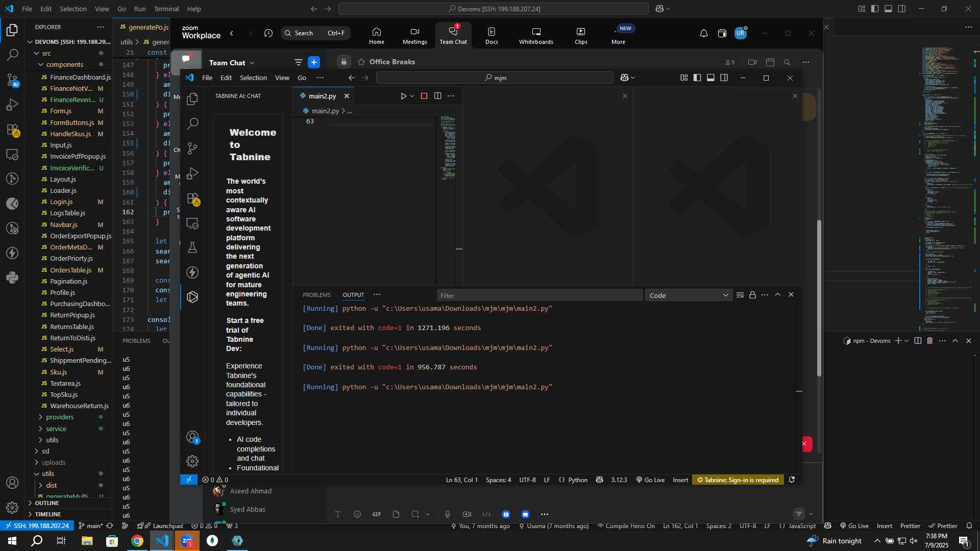Open Manage gear in the inner VS Code
This screenshot has width=980, height=551.
[192, 461]
